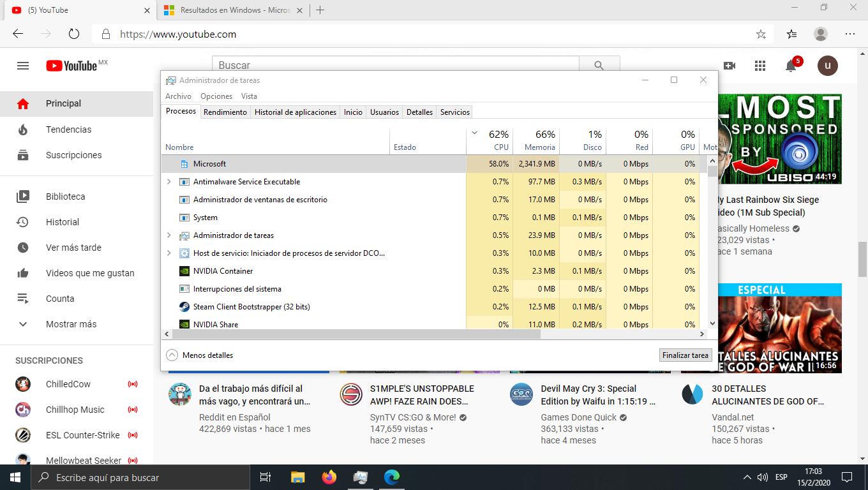Open Windows Start menu
Screen dimensions: 868x490
pyautogui.click(x=15, y=477)
